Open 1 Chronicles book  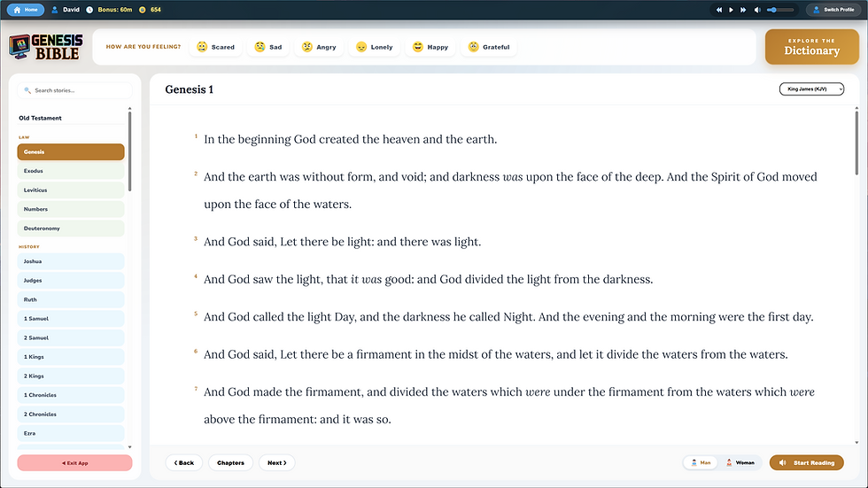click(x=71, y=395)
